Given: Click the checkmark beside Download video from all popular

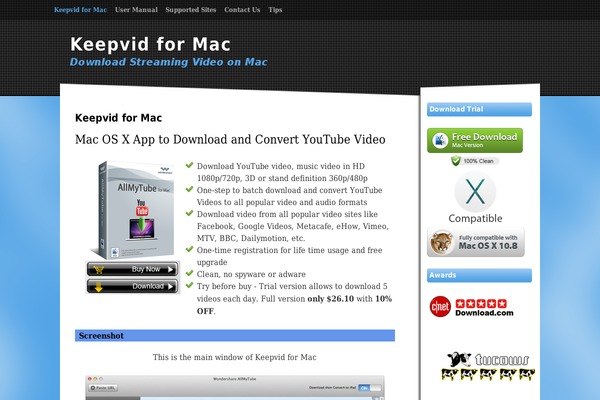Looking at the screenshot, I should coord(189,213).
